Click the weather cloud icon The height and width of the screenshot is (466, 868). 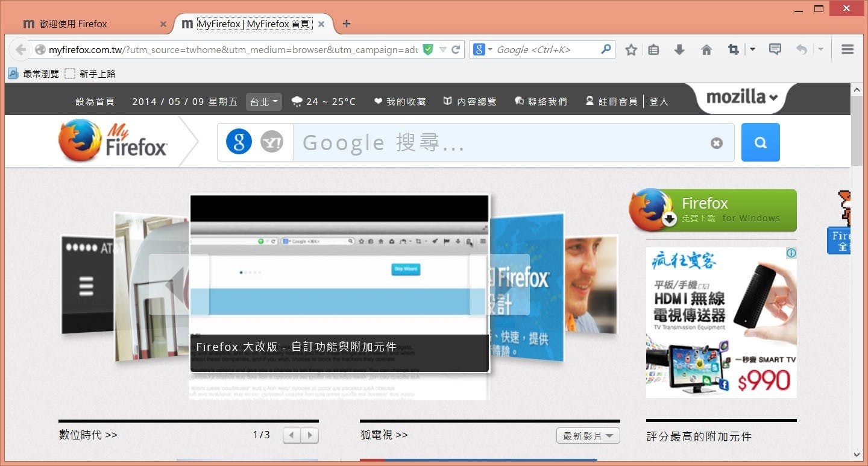297,101
